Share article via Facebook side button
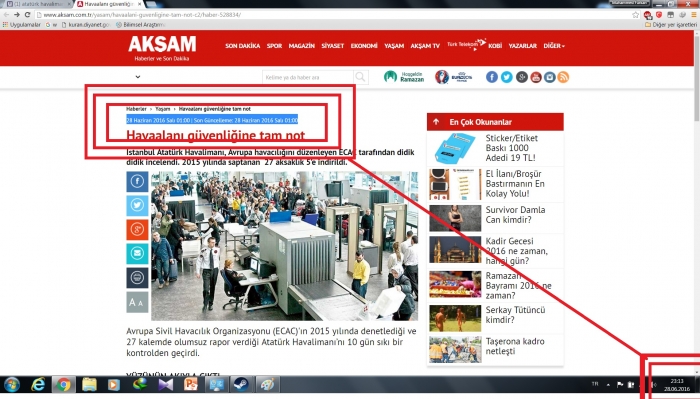This screenshot has width=700, height=399. pyautogui.click(x=137, y=182)
